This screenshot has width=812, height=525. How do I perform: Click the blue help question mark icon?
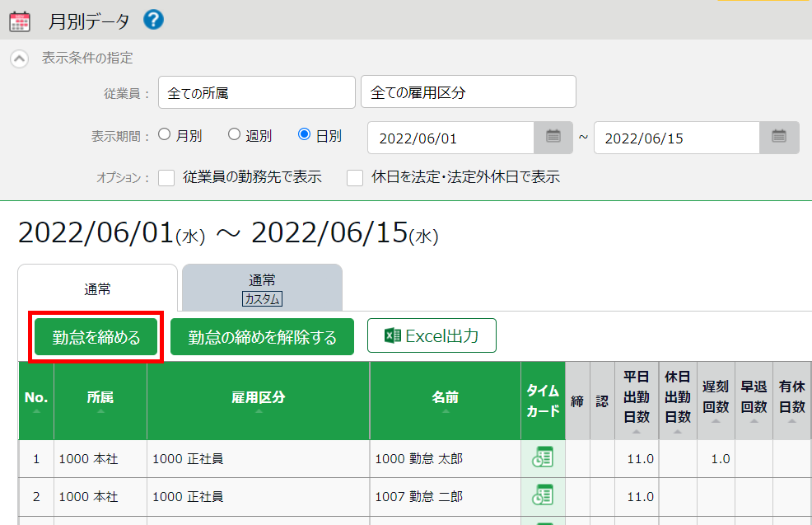pos(153,20)
